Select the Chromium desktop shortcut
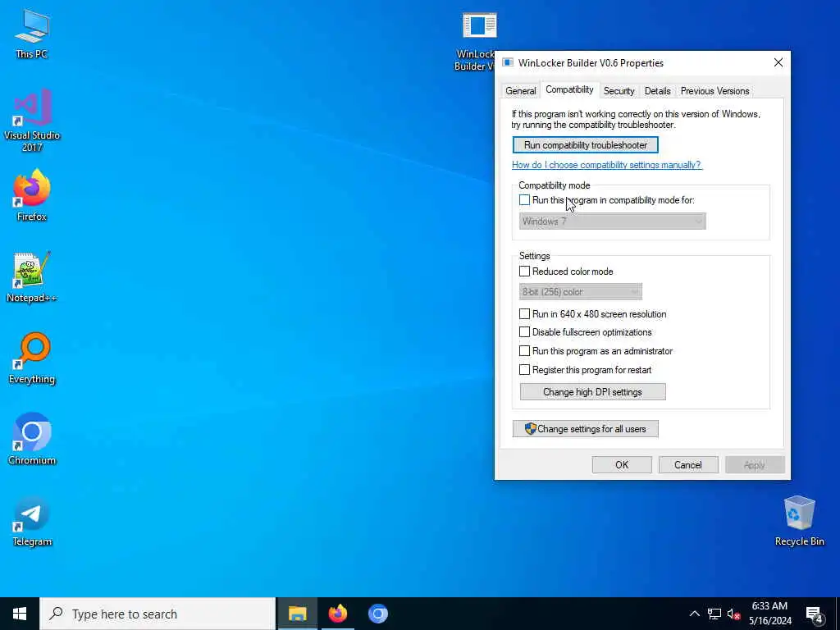The width and height of the screenshot is (840, 630). click(32, 440)
